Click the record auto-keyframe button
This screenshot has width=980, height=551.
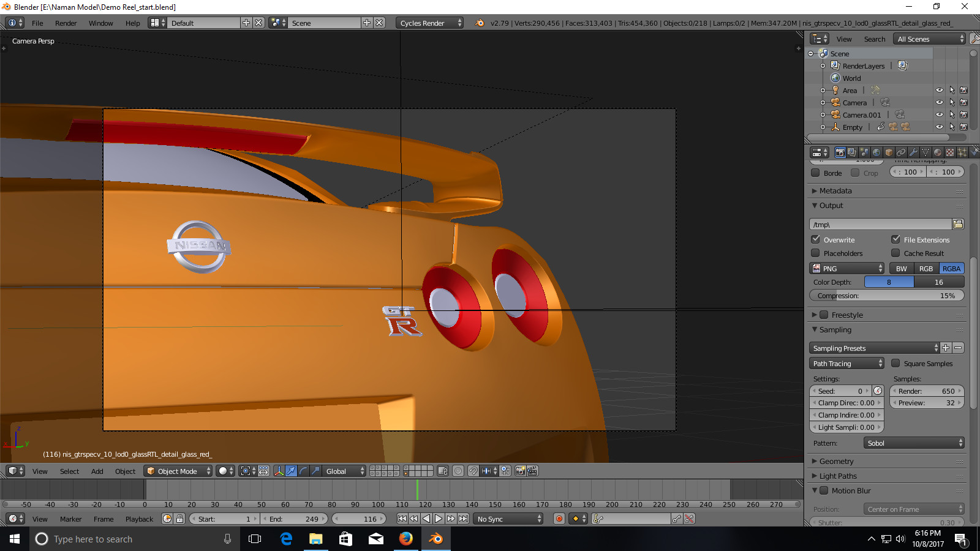(559, 519)
